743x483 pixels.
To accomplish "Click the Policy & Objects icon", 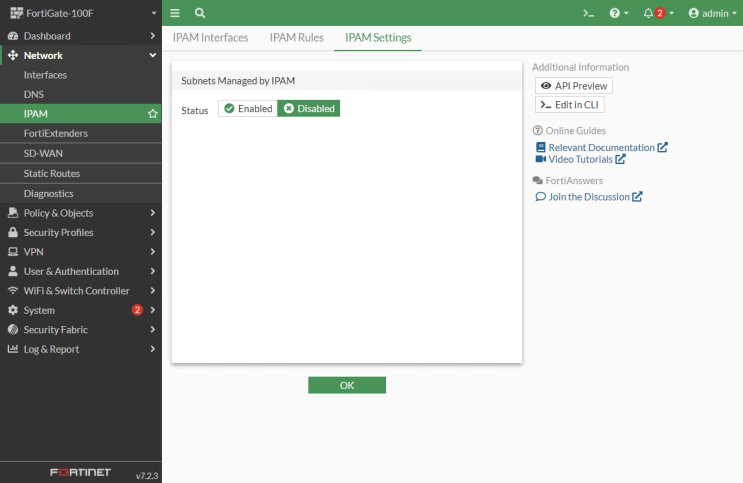I will coord(13,213).
